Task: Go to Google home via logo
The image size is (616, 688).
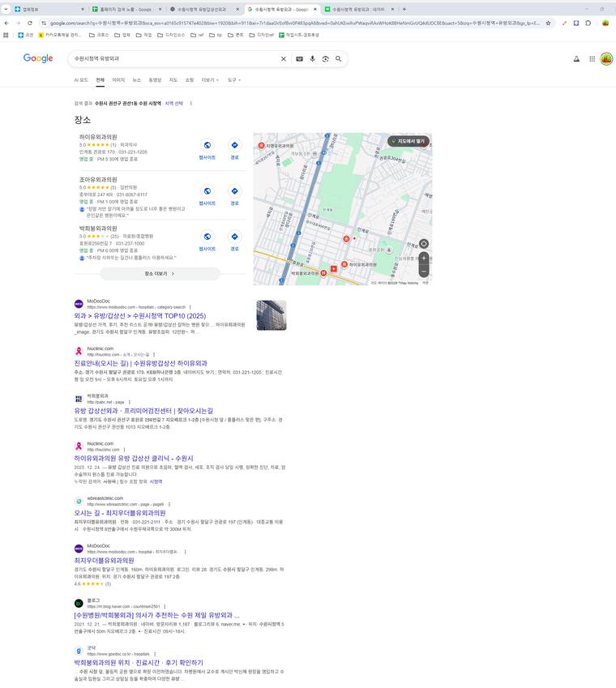Action: point(38,58)
